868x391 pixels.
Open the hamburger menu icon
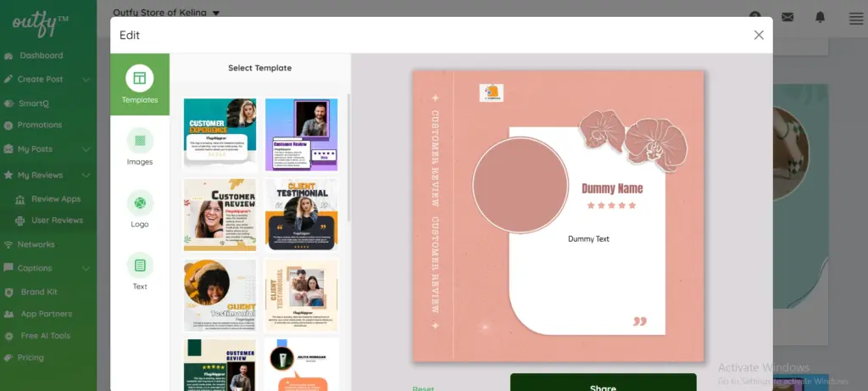coord(855,18)
